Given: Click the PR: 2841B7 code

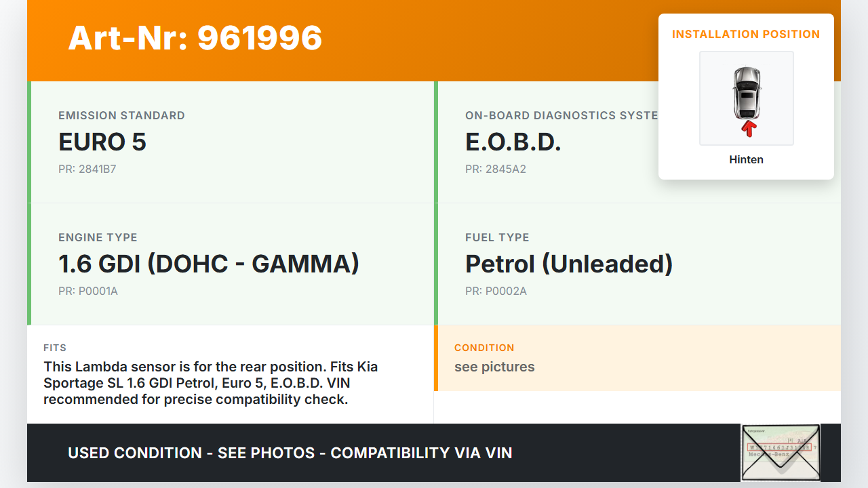Looking at the screenshot, I should coord(87,169).
